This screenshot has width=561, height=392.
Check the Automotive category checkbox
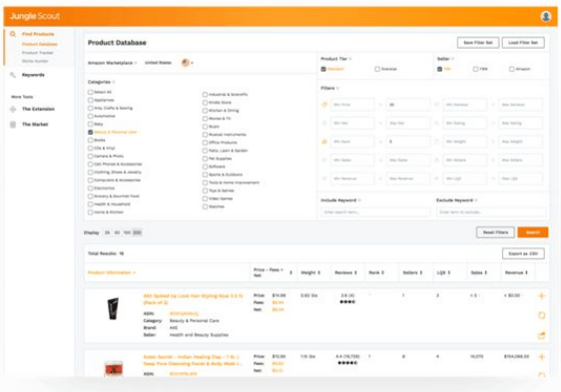90,116
